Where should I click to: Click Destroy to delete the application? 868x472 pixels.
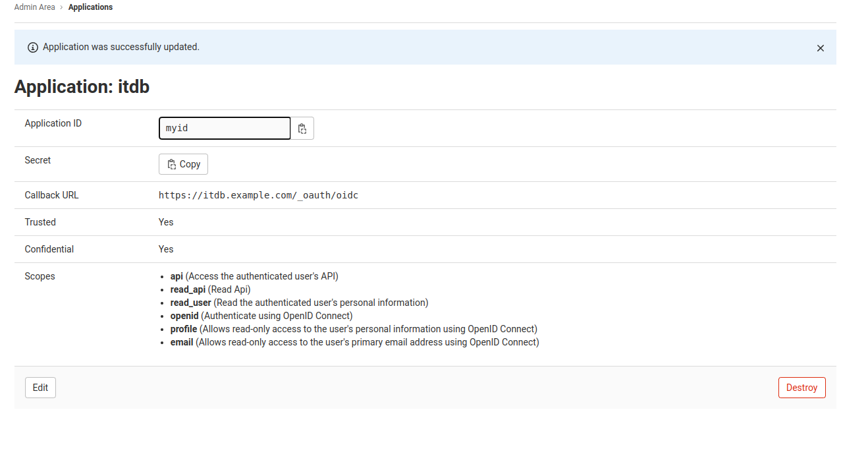801,387
